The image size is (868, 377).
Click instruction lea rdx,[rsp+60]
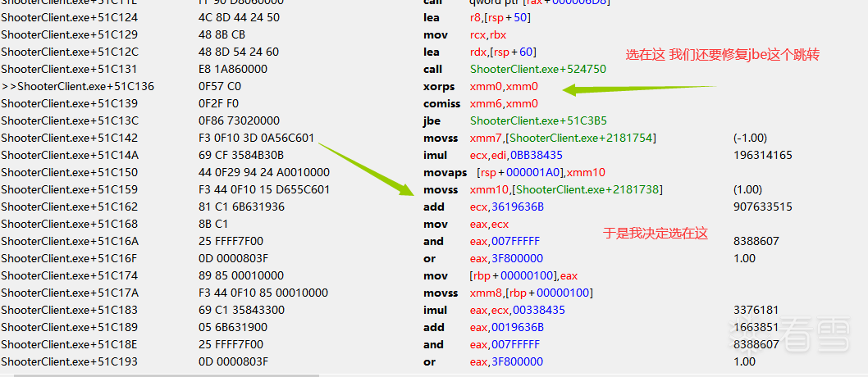click(x=479, y=52)
